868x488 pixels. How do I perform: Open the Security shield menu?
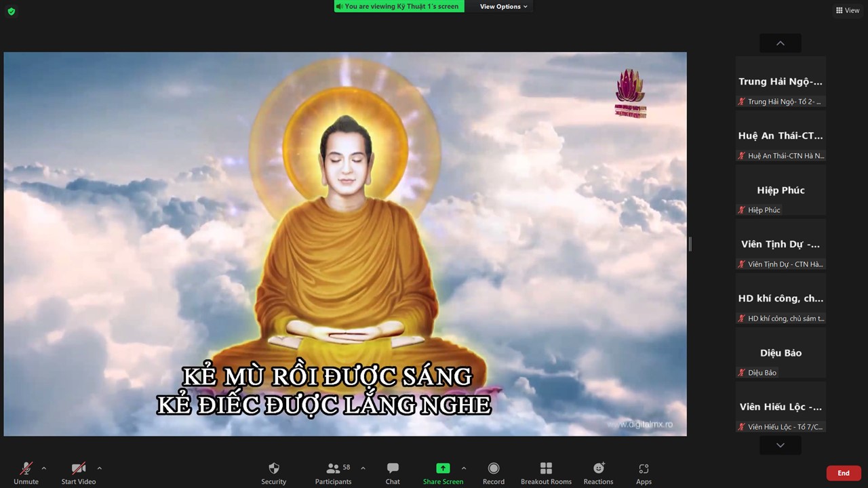click(x=274, y=472)
